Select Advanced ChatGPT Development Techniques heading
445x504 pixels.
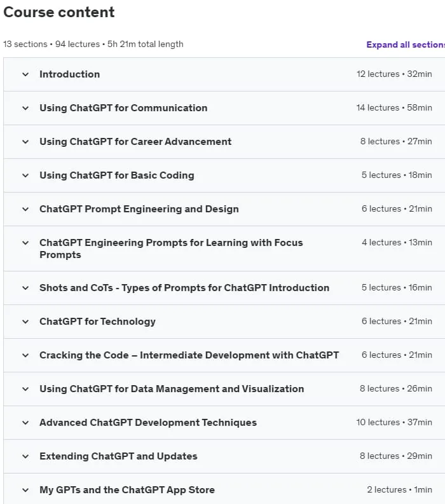[148, 423]
